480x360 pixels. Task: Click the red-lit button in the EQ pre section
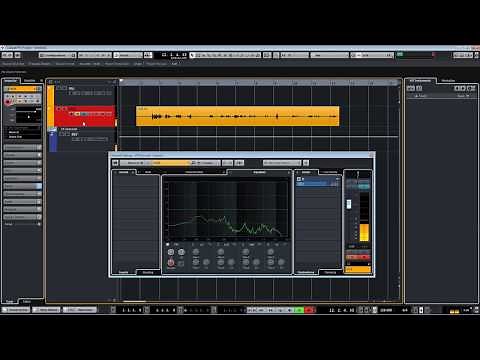point(171,263)
